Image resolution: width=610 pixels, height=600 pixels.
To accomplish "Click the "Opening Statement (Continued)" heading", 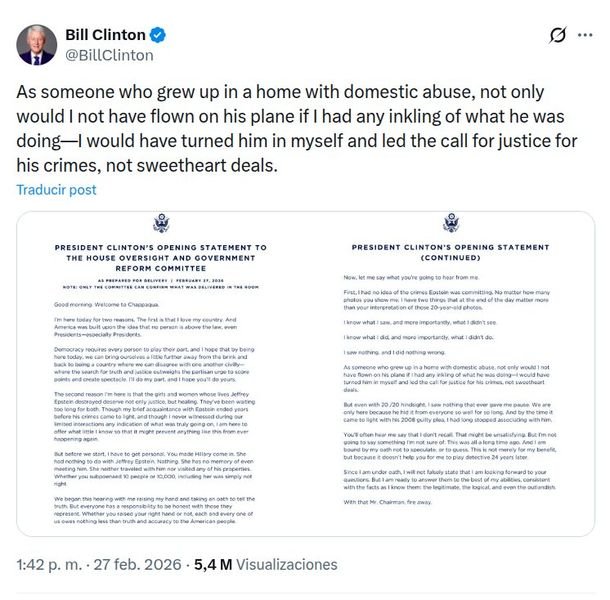I will [452, 249].
